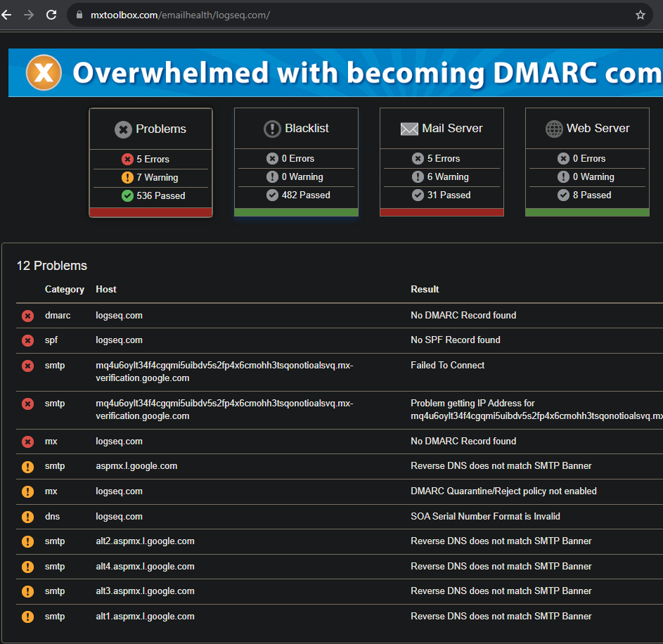Click the Problems circle-X header icon
This screenshot has height=644, width=663.
[123, 129]
